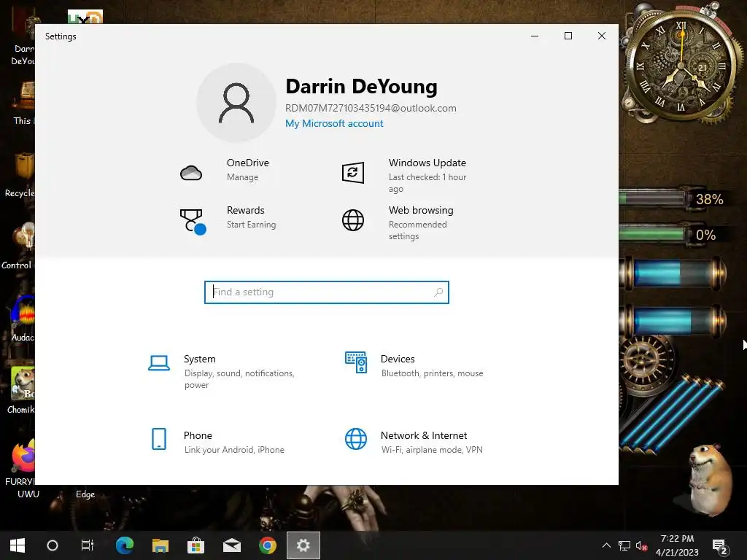Click the Network & Internet globe icon
The height and width of the screenshot is (560, 747).
tap(356, 439)
